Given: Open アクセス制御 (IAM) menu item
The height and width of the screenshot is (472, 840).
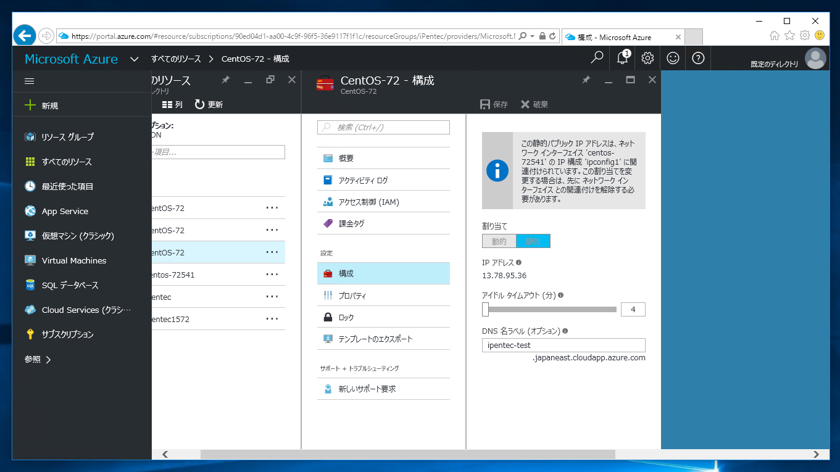Looking at the screenshot, I should [384, 202].
